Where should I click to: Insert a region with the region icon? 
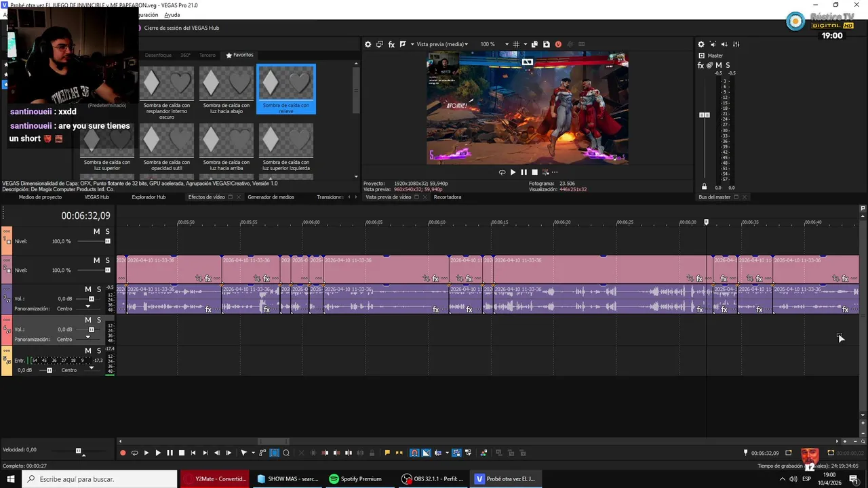[x=399, y=453]
